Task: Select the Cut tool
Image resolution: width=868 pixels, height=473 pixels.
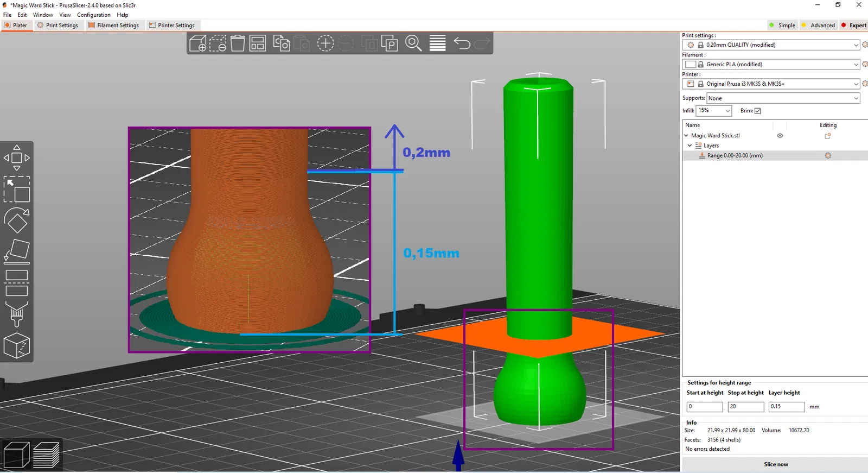Action: 17,283
